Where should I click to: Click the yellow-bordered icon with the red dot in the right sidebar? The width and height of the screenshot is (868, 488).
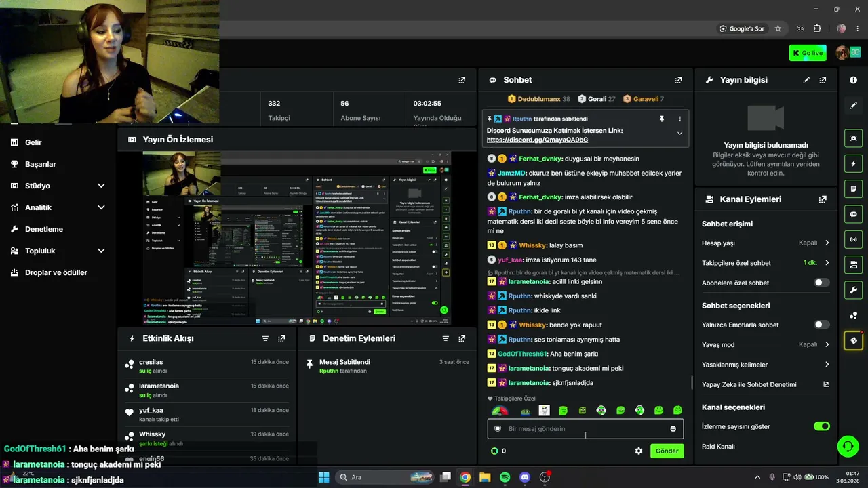coord(853,340)
